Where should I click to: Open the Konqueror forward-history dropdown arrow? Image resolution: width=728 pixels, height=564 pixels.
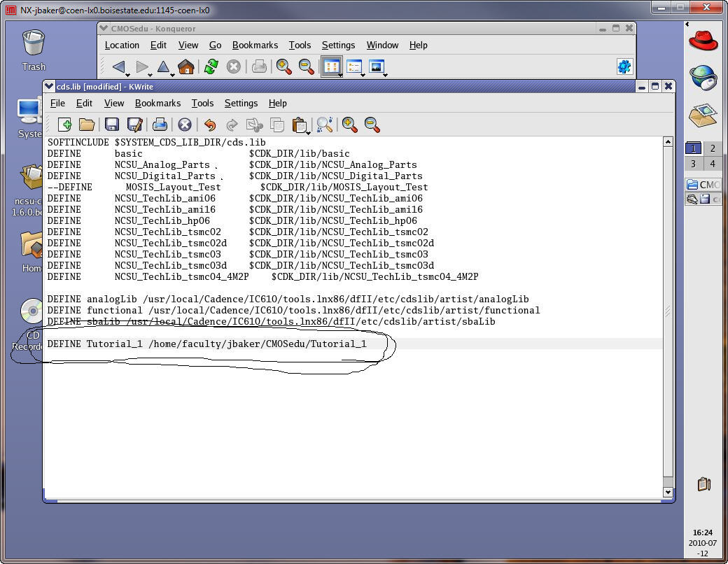[150, 75]
